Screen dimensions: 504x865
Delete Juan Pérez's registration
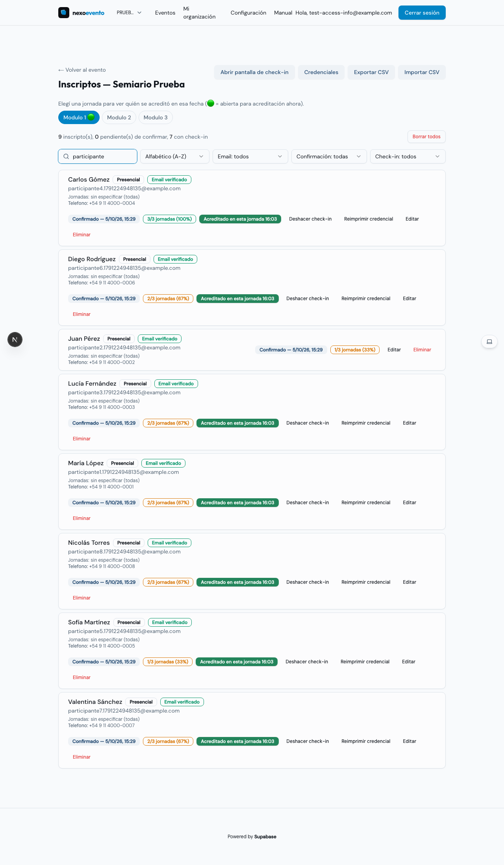pyautogui.click(x=422, y=350)
